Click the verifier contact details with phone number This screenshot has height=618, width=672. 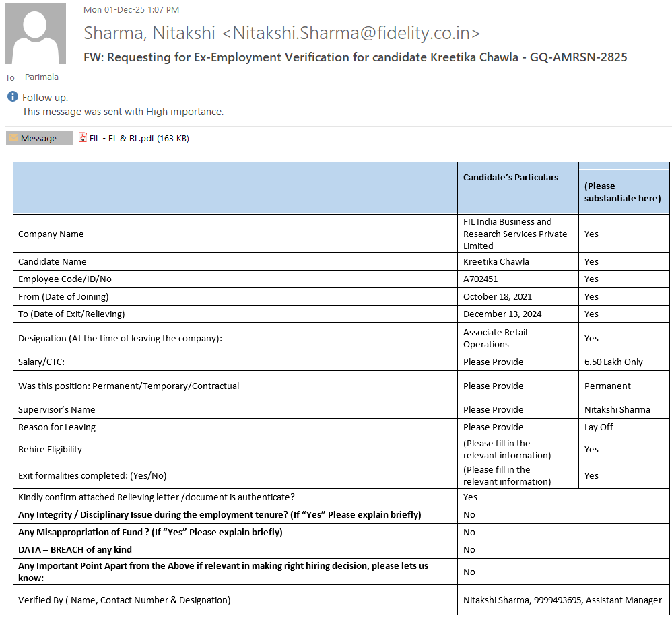[562, 600]
